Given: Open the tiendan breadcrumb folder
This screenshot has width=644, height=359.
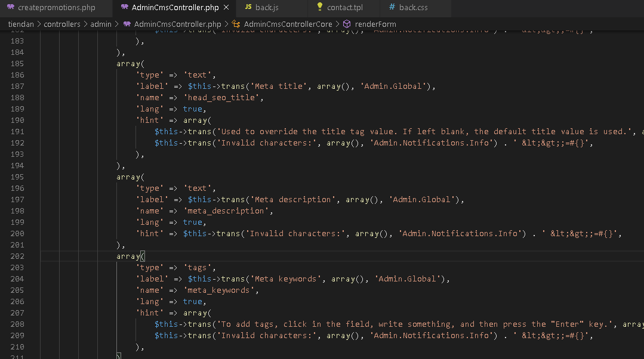Looking at the screenshot, I should click(x=21, y=24).
